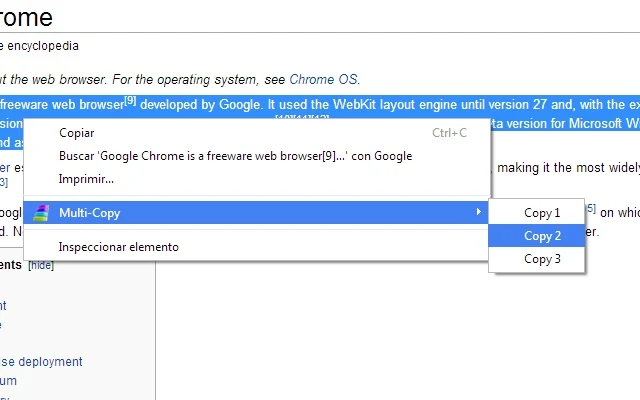Open the Imprimir... option
This screenshot has height=400, width=640.
click(x=86, y=179)
